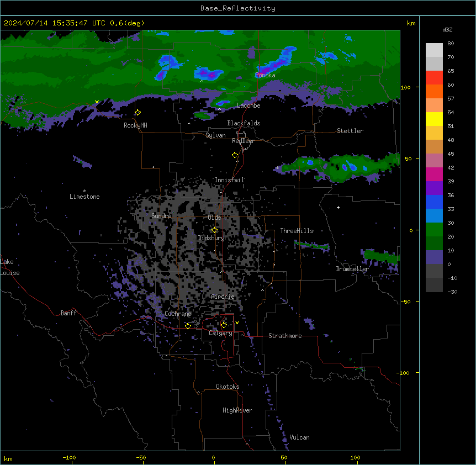Click the Calgary city label
Image resolution: width=476 pixels, height=465 pixels.
[221, 333]
